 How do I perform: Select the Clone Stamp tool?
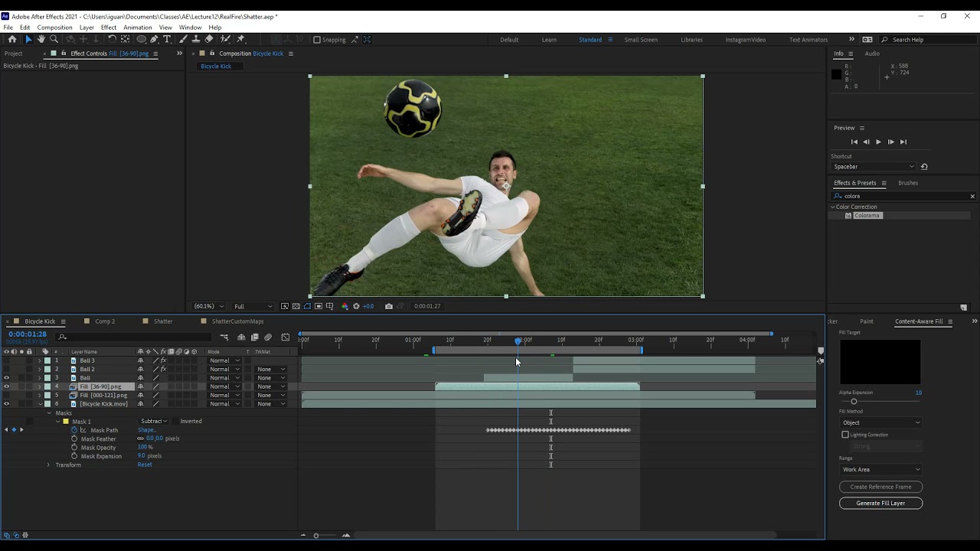point(197,39)
